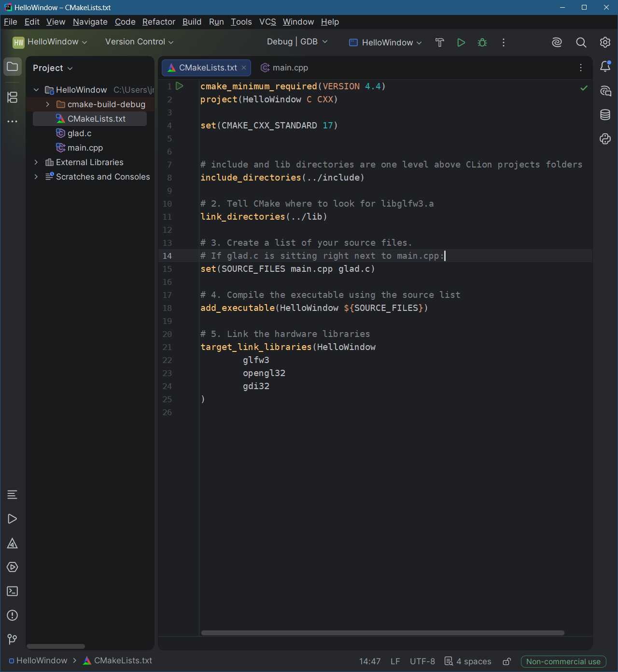This screenshot has width=618, height=672.
Task: Click 14:47 cursor position in status bar
Action: coord(370,661)
